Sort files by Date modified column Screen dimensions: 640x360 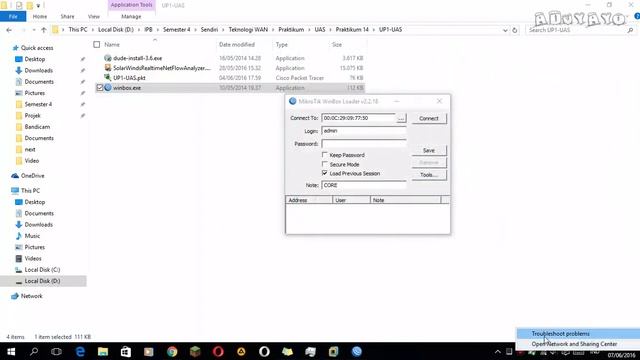coord(237,44)
